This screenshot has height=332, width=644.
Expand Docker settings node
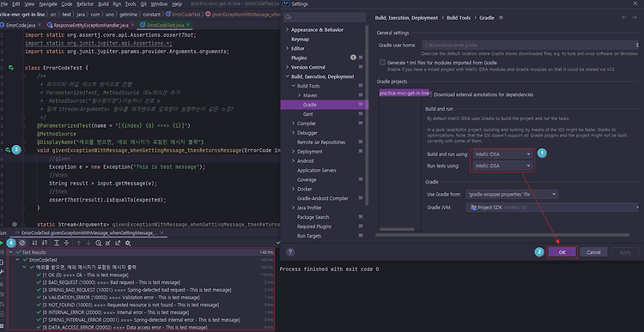(x=294, y=189)
